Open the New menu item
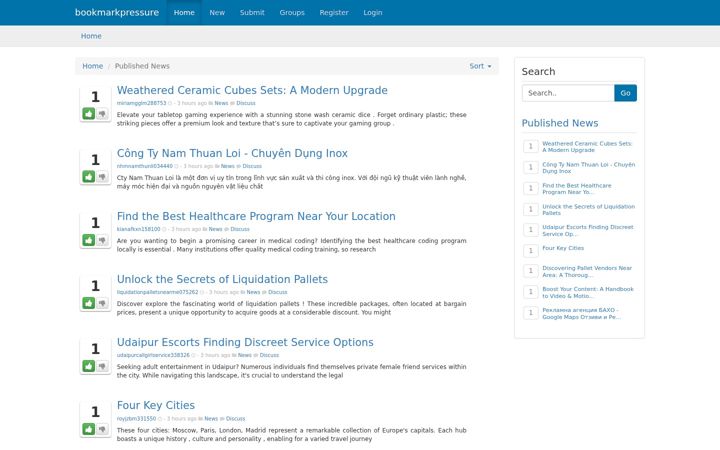This screenshot has width=720, height=450. (x=217, y=12)
